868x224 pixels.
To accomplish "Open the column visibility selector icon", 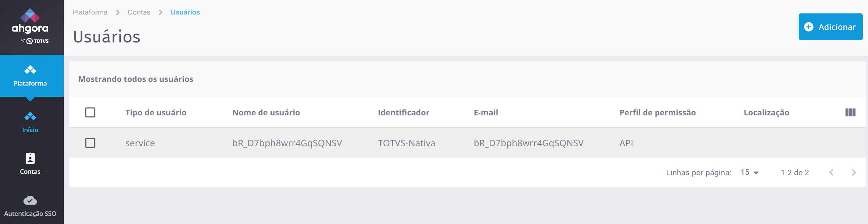I will coord(850,112).
